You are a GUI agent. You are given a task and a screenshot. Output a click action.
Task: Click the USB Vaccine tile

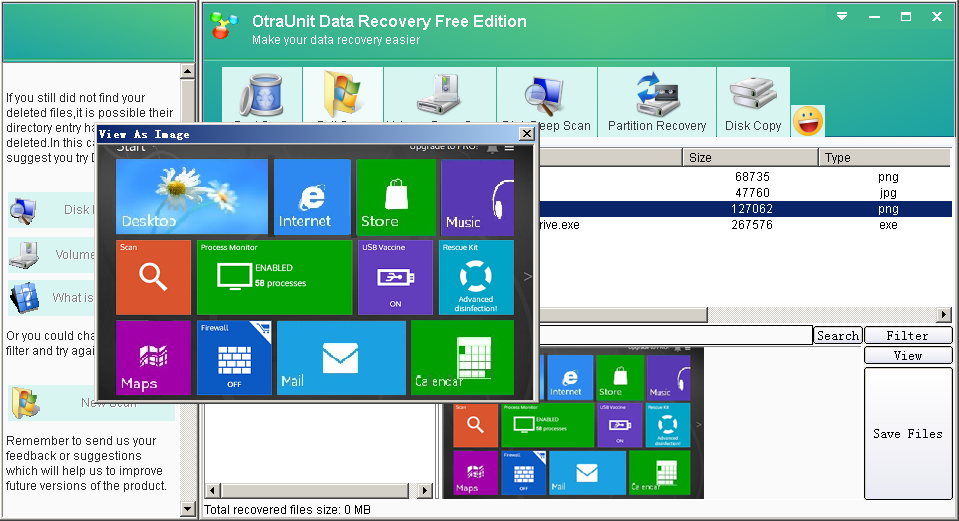tap(396, 277)
